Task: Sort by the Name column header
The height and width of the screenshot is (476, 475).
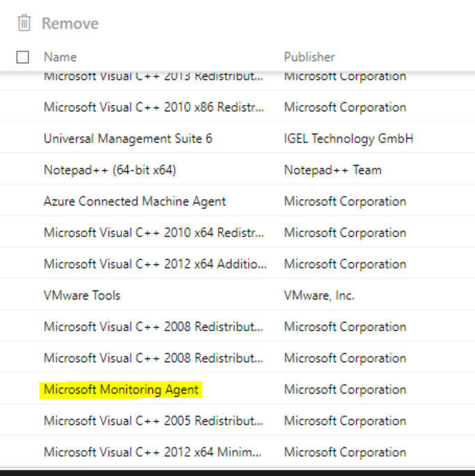Action: (60, 57)
